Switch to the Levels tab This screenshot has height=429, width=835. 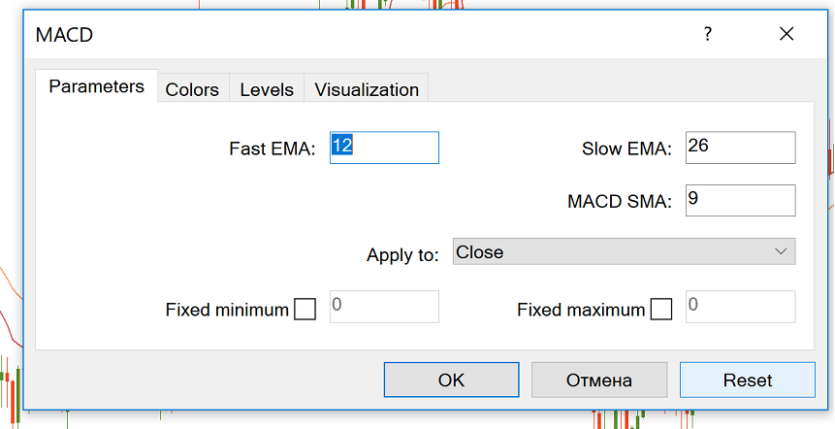point(267,90)
